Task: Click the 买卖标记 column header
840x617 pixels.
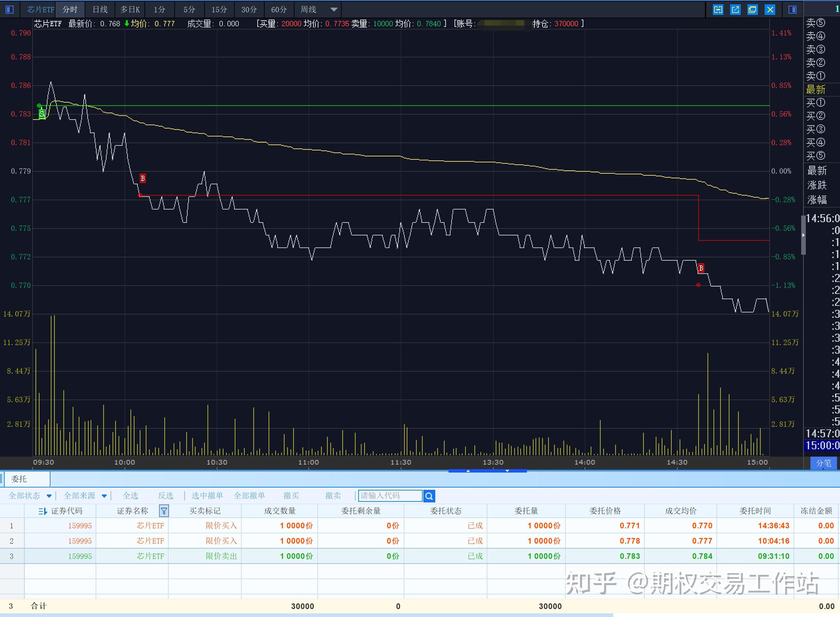Action: (x=205, y=511)
